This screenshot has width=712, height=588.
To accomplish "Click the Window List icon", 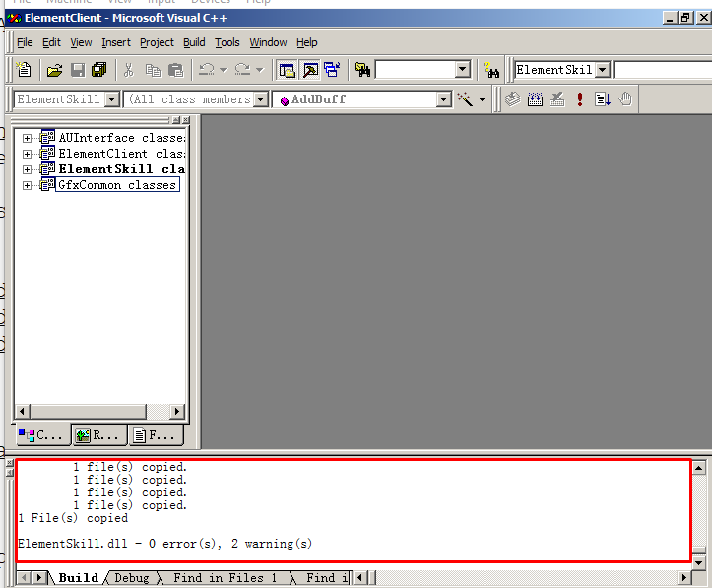I will pyautogui.click(x=333, y=70).
